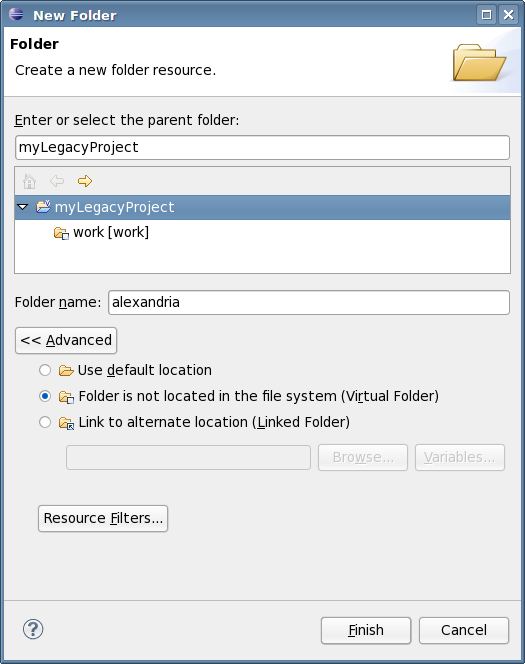Screen dimensions: 525x664
Task: Click the Folder name text field
Action: (x=309, y=302)
